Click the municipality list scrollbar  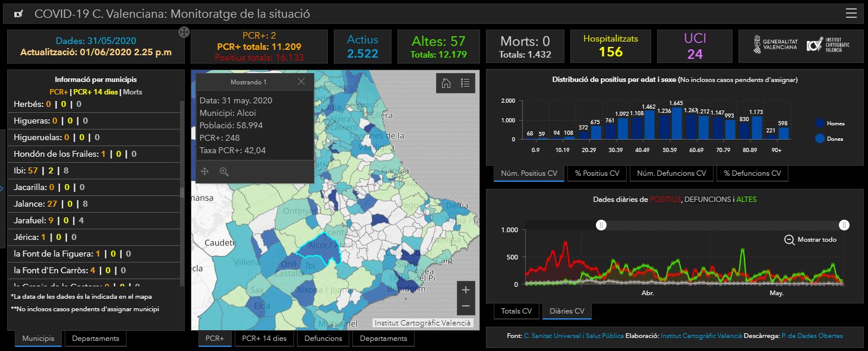coord(181,193)
